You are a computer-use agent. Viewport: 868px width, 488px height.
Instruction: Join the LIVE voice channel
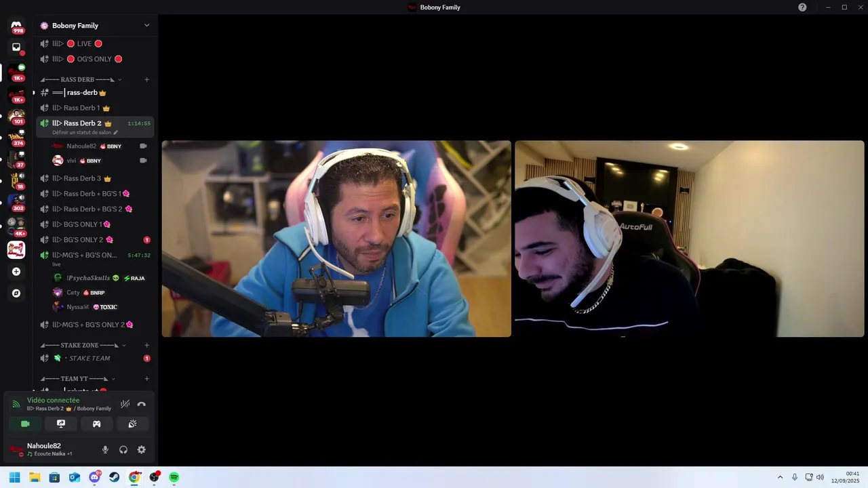pyautogui.click(x=95, y=43)
